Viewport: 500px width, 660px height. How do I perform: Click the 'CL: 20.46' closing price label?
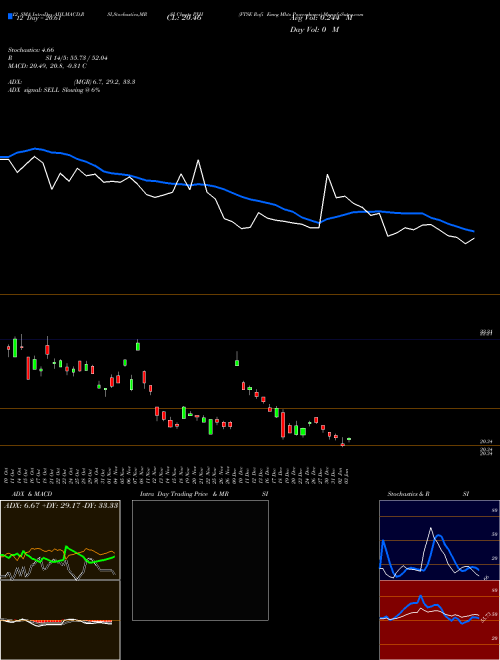point(184,18)
